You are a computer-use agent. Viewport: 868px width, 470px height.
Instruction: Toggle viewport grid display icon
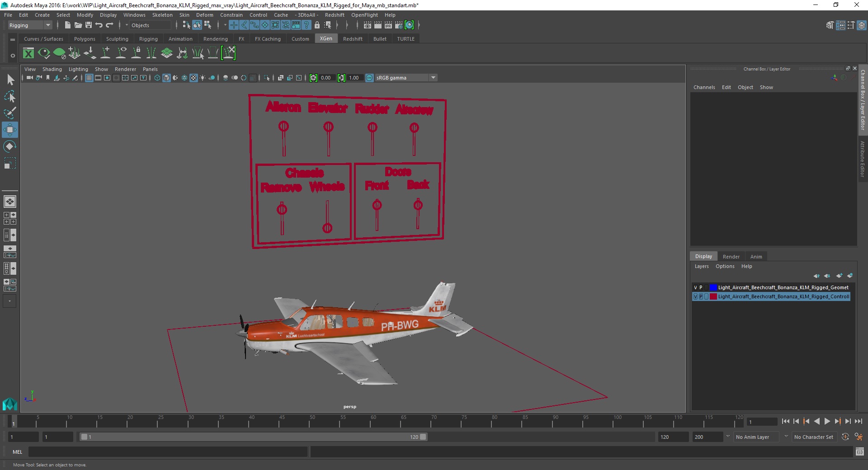point(89,78)
